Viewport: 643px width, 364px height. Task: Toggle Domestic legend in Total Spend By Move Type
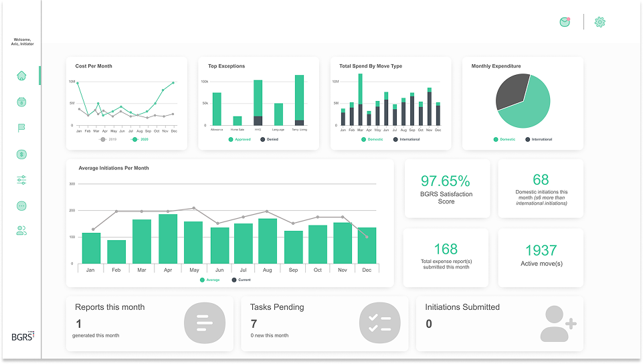pyautogui.click(x=372, y=139)
